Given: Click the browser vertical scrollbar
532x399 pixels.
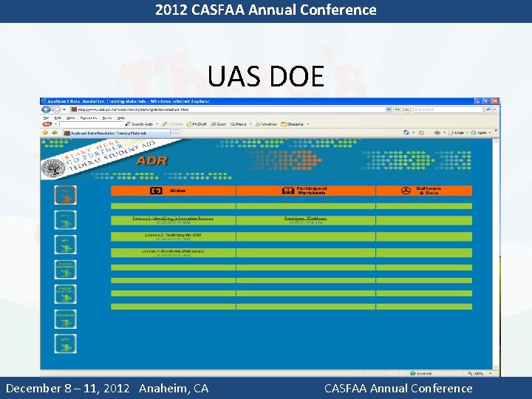Looking at the screenshot, I should click(496, 254).
